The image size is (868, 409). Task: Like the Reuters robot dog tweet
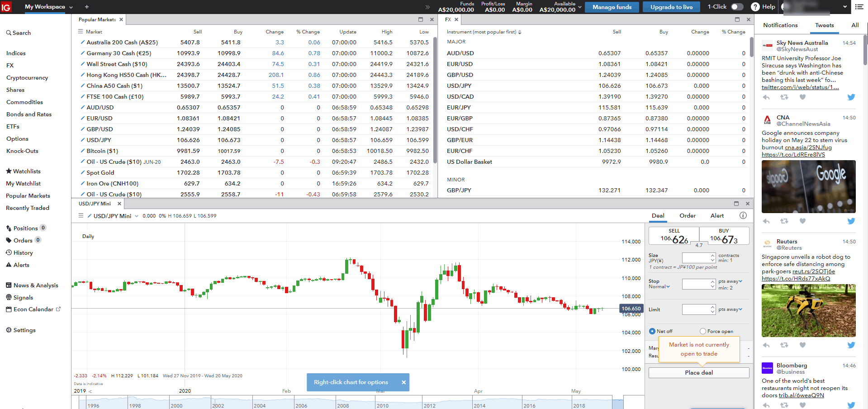[802, 345]
